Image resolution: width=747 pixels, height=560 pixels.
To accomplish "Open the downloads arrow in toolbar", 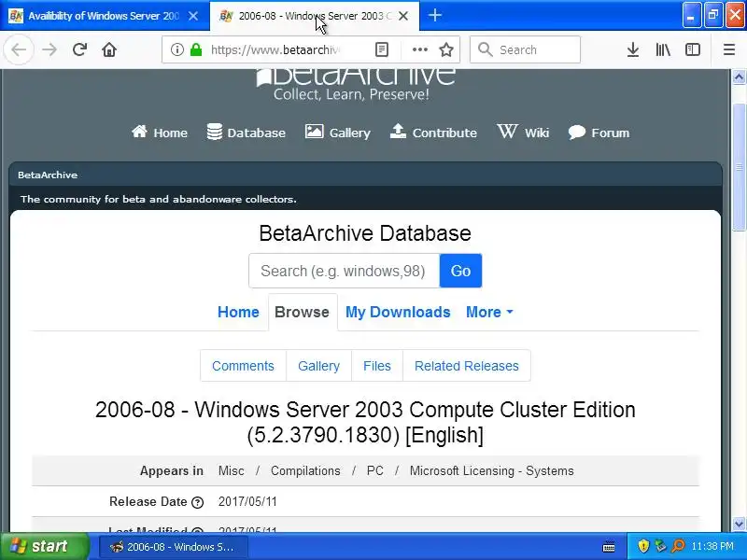I will 633,49.
